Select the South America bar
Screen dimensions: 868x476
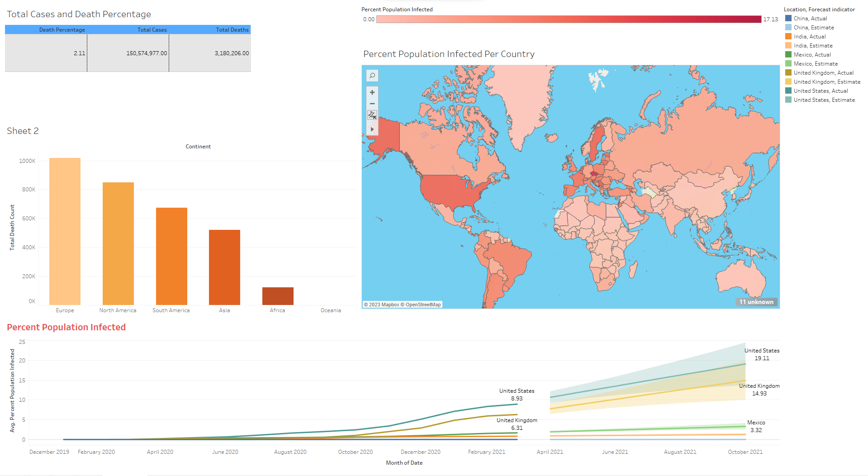pyautogui.click(x=171, y=256)
